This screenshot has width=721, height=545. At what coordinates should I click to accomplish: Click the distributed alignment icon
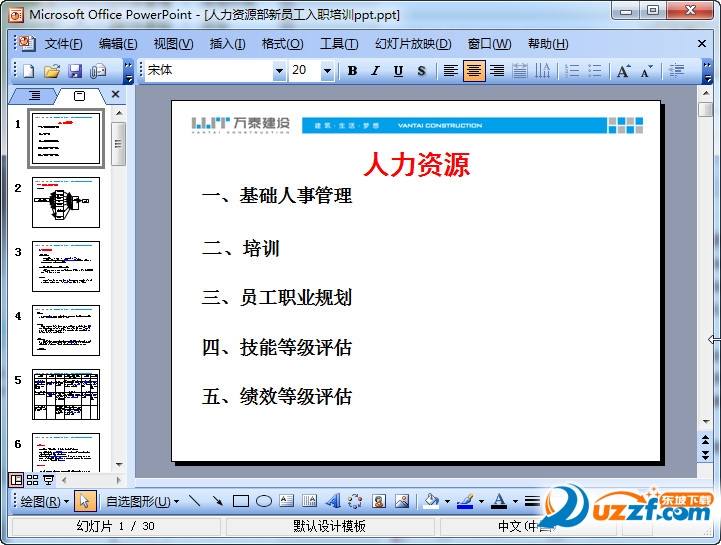tap(520, 71)
